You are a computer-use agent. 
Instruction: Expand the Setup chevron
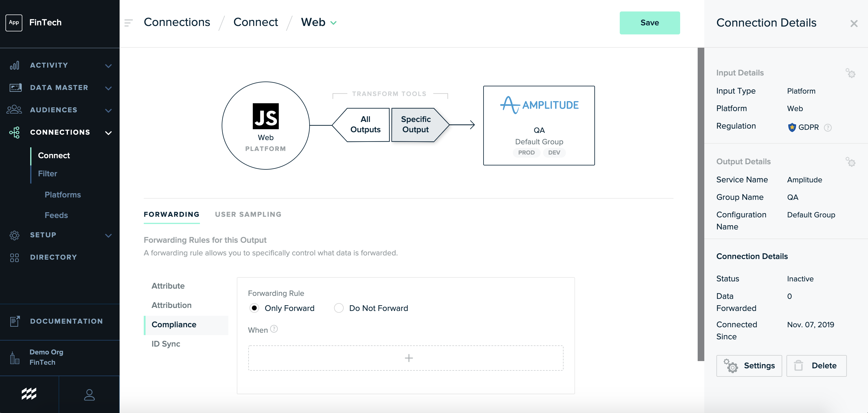click(x=108, y=236)
